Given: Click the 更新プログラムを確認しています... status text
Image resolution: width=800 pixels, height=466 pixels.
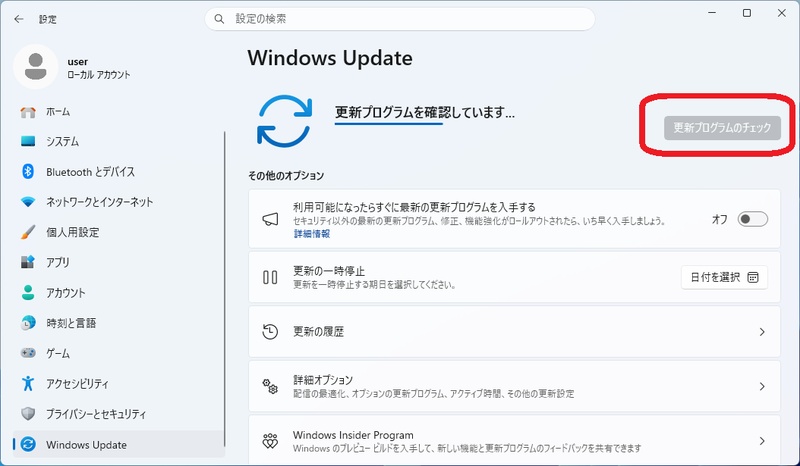Looking at the screenshot, I should (424, 112).
